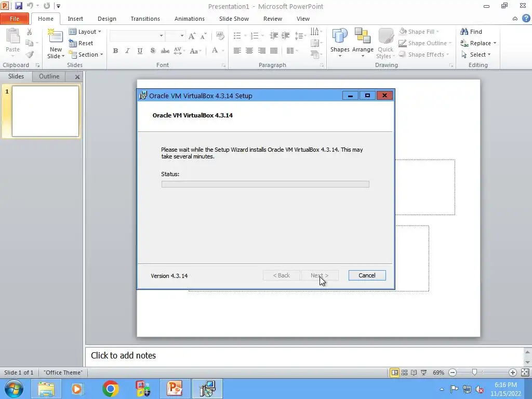Switch to the Transitions ribbon tab
The image size is (532, 399).
click(145, 19)
